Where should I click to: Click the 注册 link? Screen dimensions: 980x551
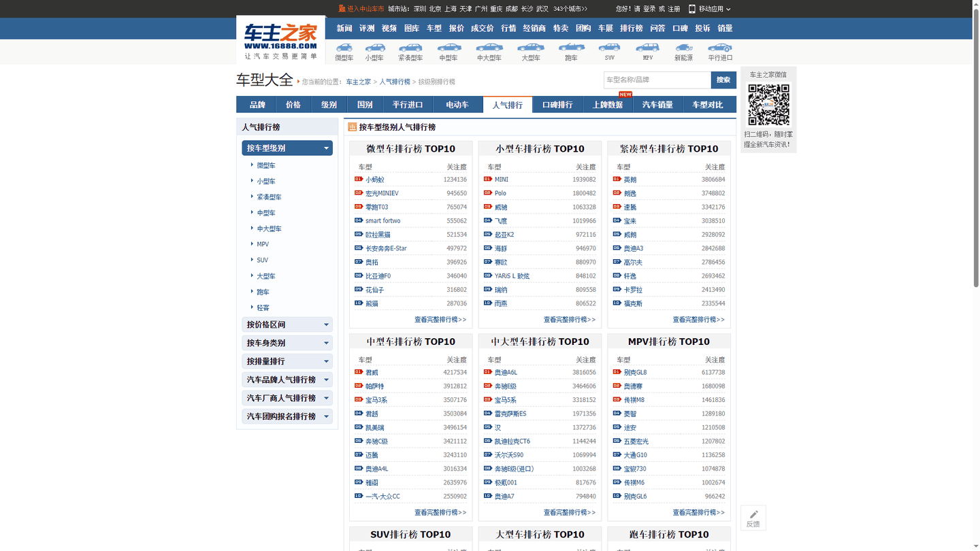[674, 9]
